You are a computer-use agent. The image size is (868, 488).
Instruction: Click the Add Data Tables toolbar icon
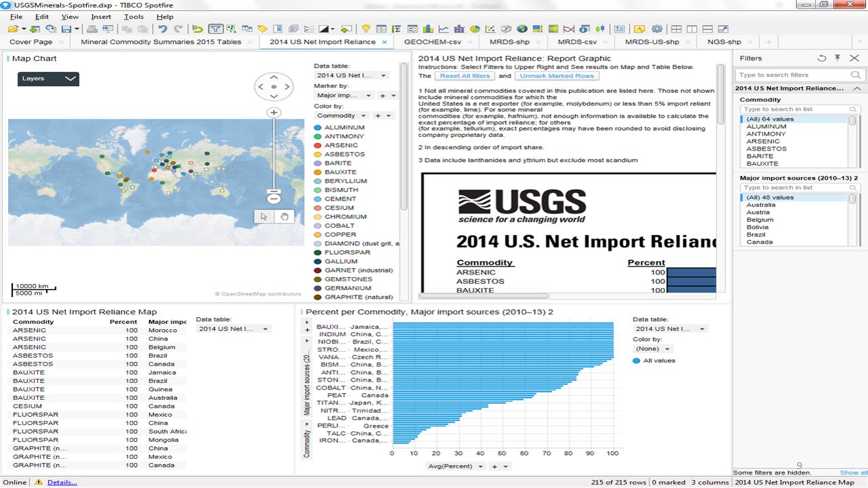(35, 29)
